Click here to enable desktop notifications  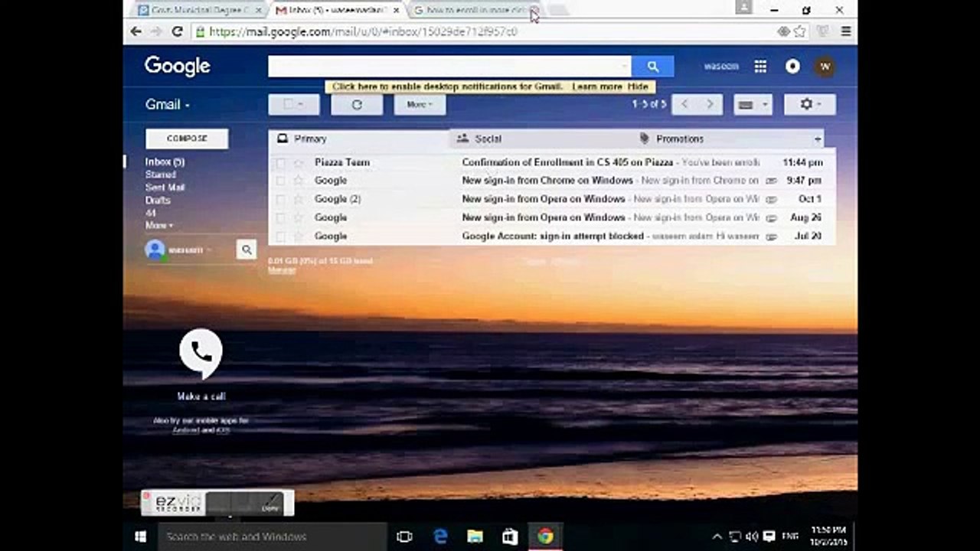(x=447, y=86)
